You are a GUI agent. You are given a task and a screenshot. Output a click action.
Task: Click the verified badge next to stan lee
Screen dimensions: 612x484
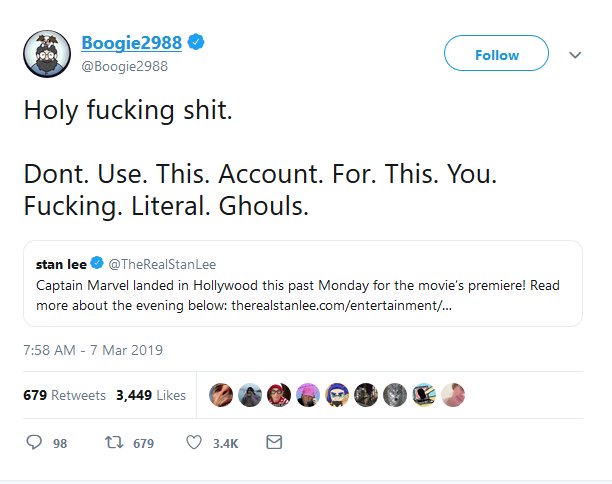tap(98, 265)
